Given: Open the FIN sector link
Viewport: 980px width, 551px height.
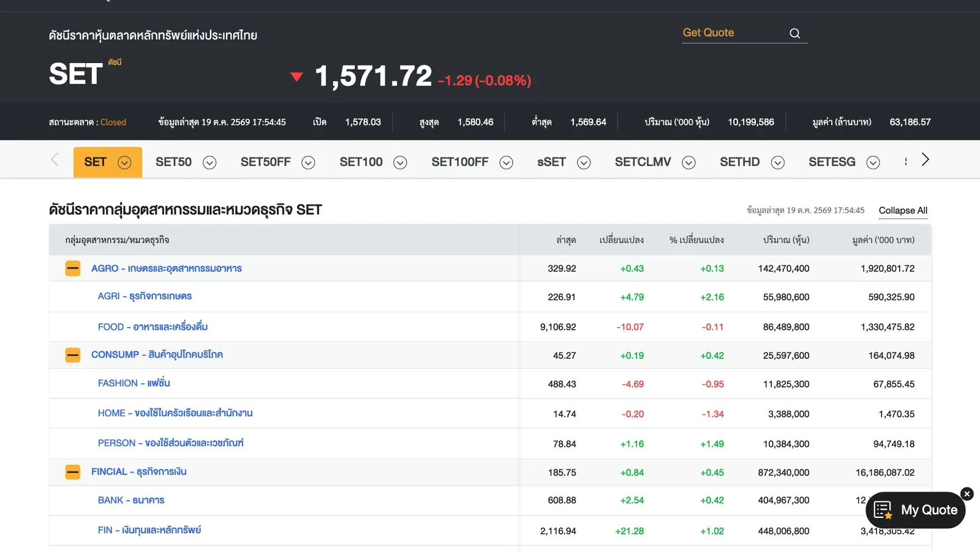Looking at the screenshot, I should (149, 530).
